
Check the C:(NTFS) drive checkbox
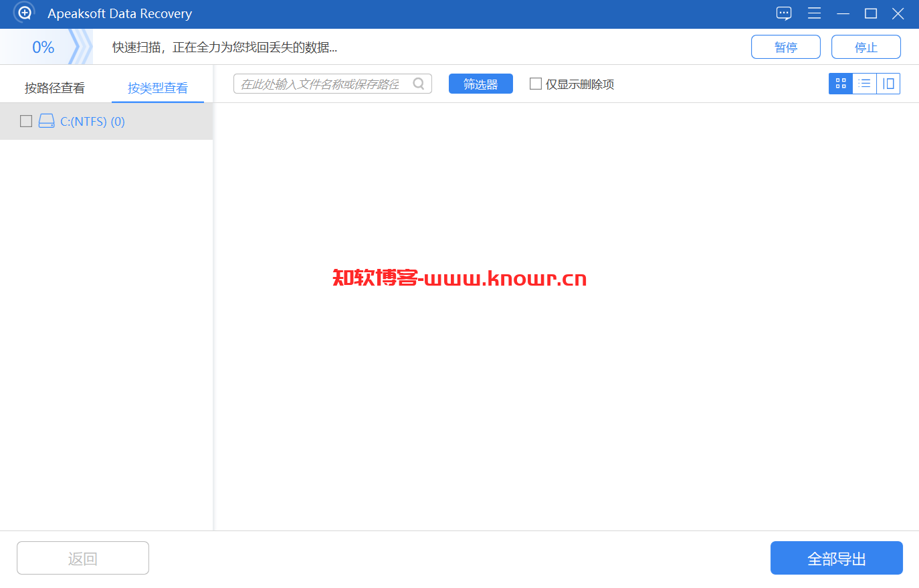tap(26, 121)
